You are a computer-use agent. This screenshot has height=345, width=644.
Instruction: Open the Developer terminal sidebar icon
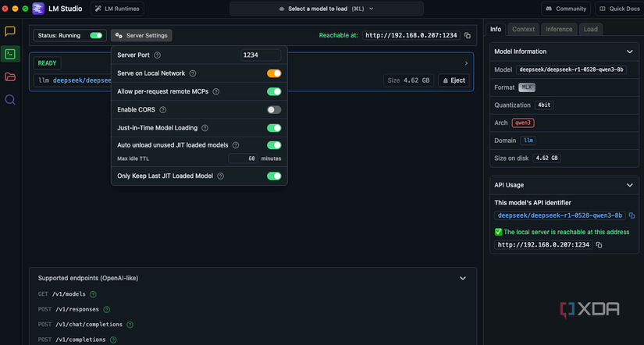click(10, 54)
